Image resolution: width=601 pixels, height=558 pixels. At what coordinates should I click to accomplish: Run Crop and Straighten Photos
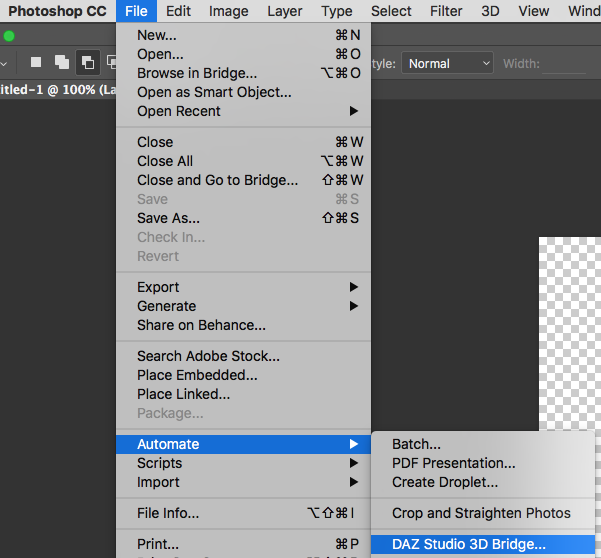(483, 513)
